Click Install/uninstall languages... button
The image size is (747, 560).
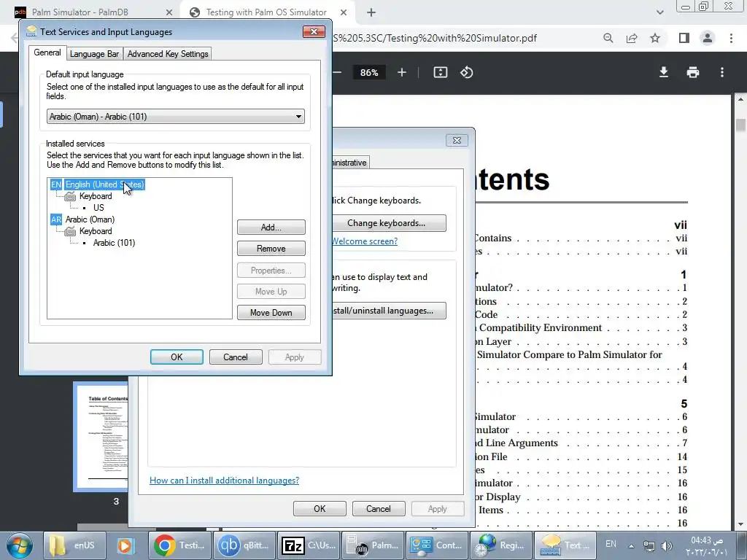coord(390,311)
